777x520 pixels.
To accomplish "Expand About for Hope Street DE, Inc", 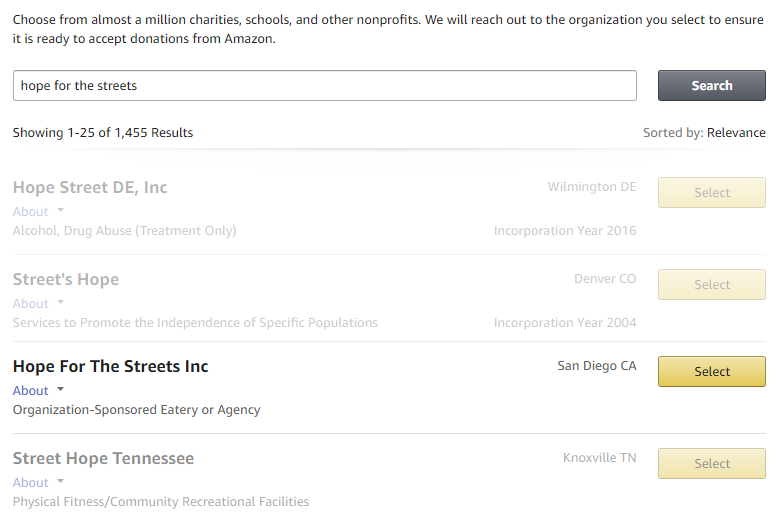I will [x=31, y=212].
